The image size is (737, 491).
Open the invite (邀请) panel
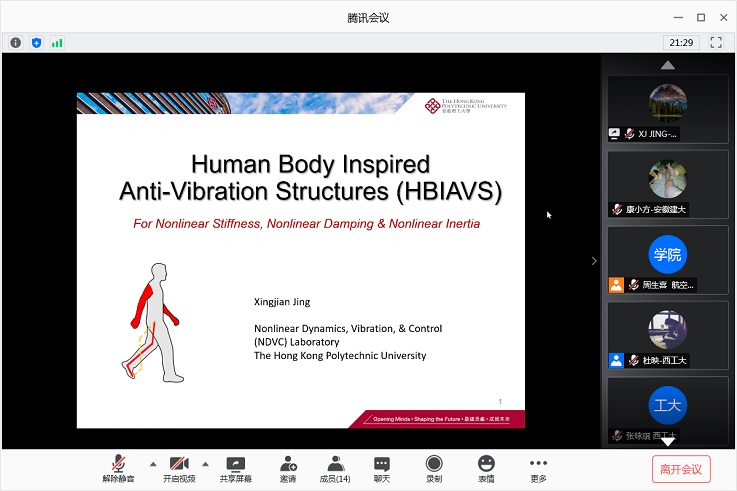click(288, 468)
